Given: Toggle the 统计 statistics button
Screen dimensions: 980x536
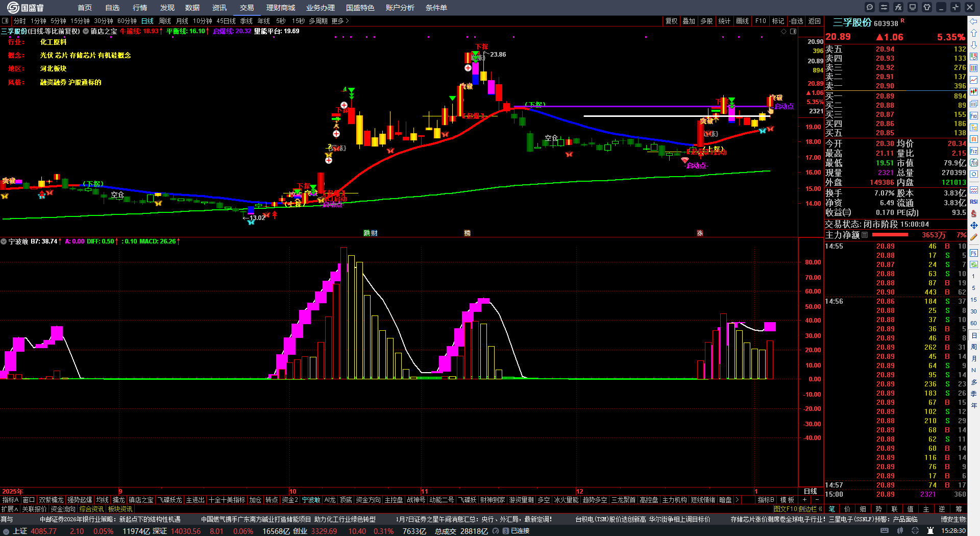Looking at the screenshot, I should (x=724, y=21).
